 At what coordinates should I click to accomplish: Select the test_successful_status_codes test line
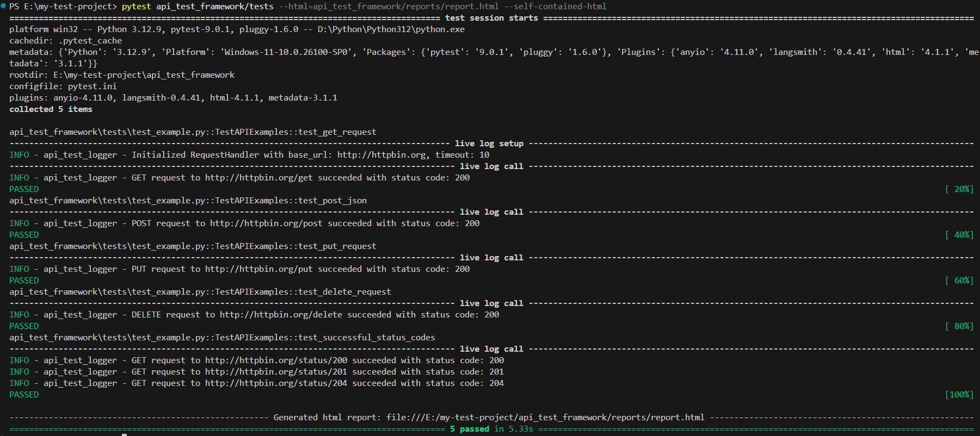coord(222,338)
